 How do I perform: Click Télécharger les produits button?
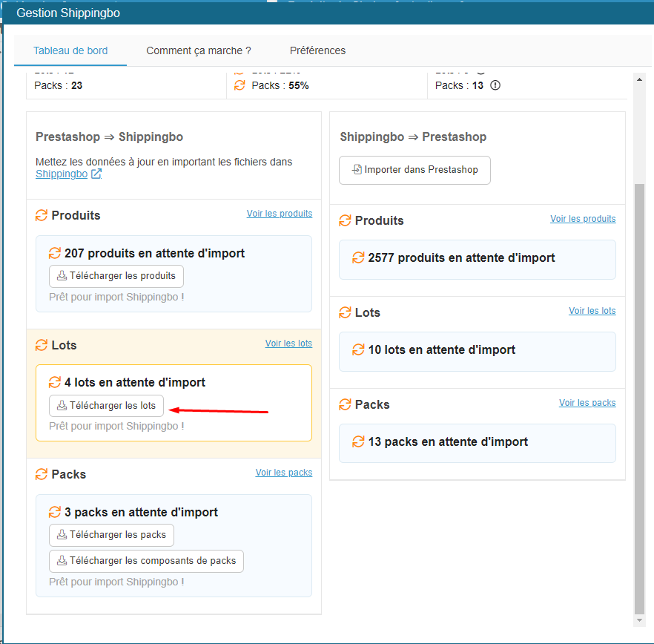pos(116,276)
